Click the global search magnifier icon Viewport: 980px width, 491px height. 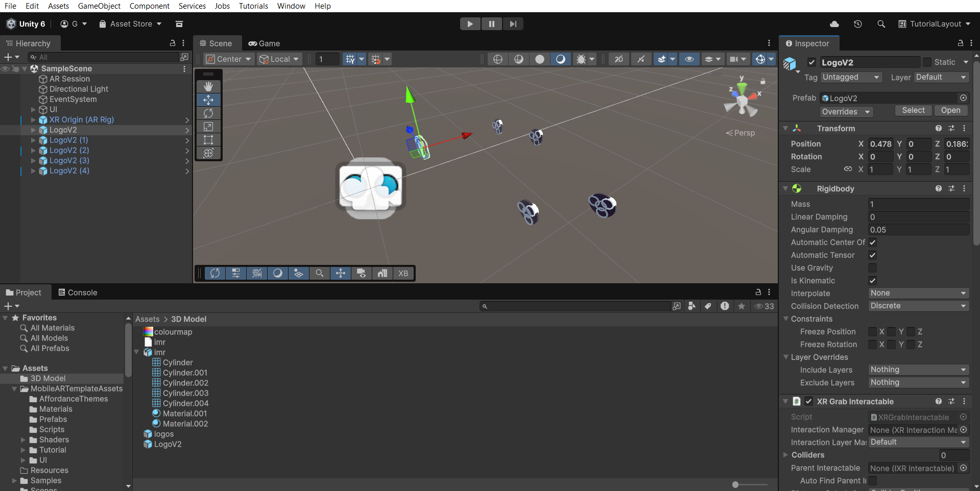click(881, 24)
